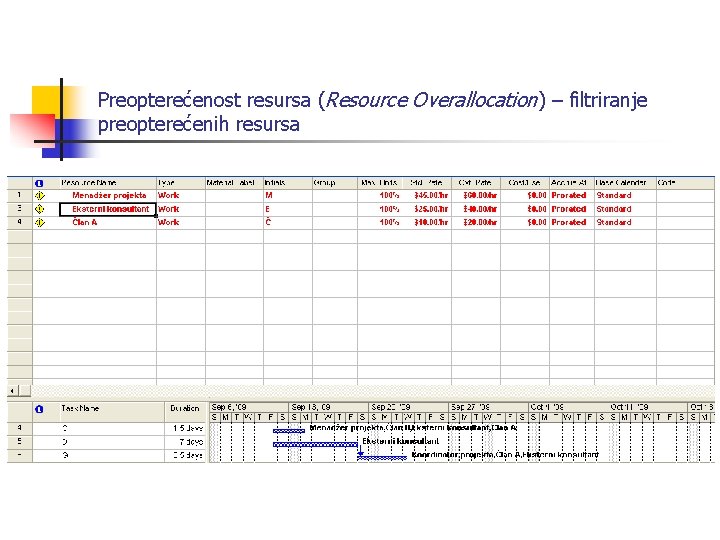
Task: Click the $10.00/hr standard rate cell
Action: click(x=427, y=223)
